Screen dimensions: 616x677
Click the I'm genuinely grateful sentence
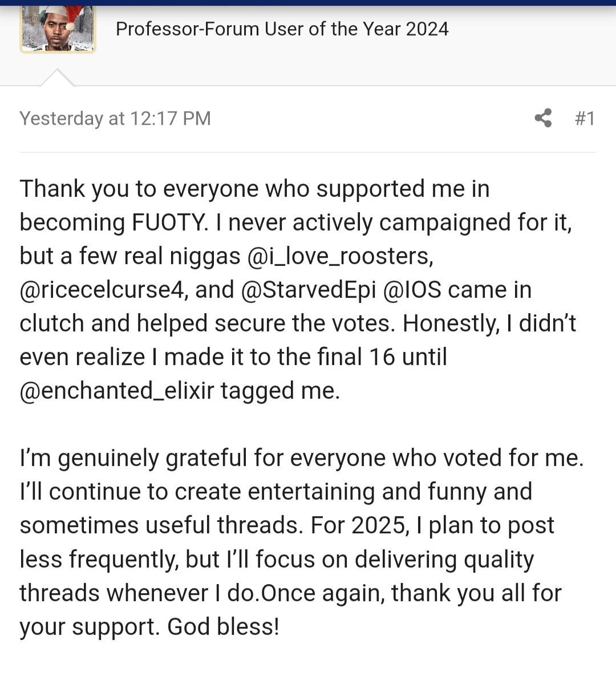301,458
